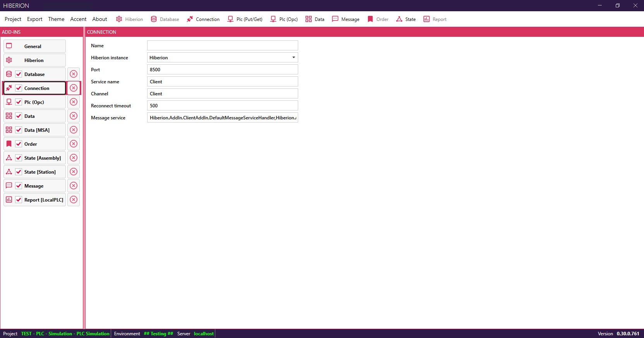This screenshot has width=644, height=338.
Task: Click the version number 0.30.0.761
Action: (628, 333)
